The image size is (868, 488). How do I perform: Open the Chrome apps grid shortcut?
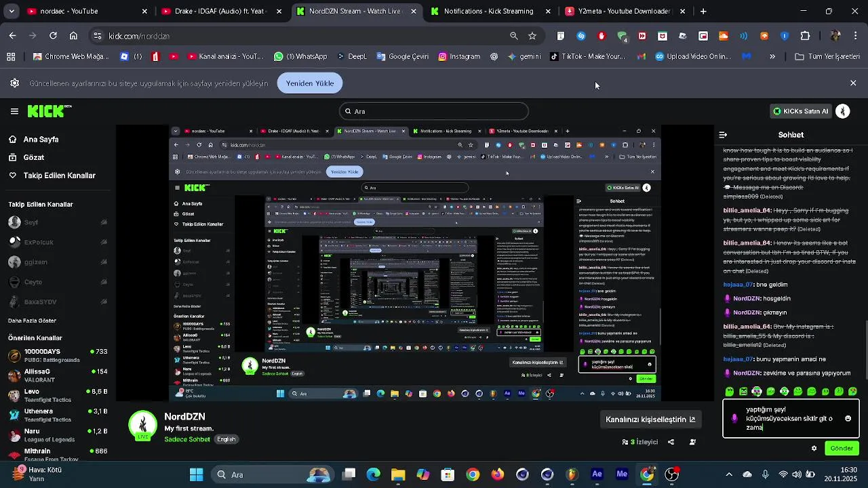tap(10, 57)
